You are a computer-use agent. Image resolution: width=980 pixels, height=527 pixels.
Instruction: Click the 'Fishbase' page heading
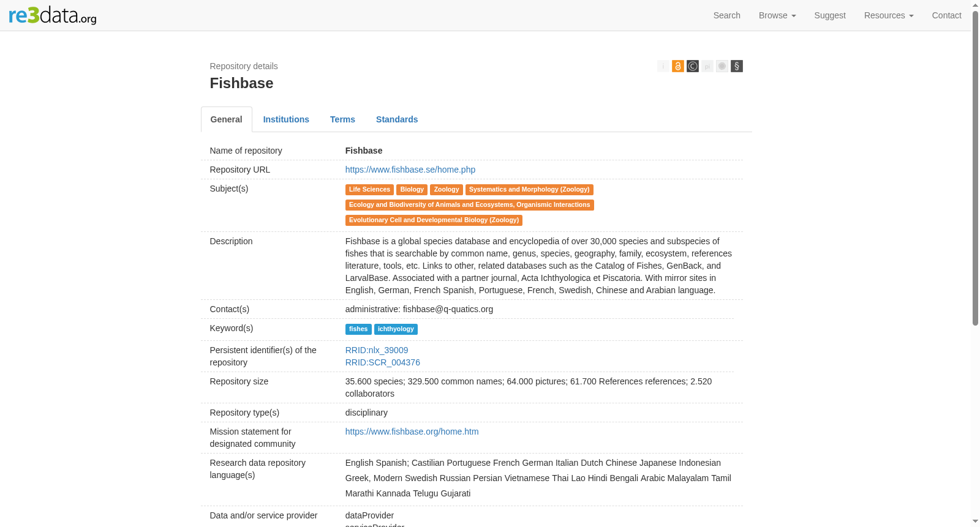click(x=241, y=83)
